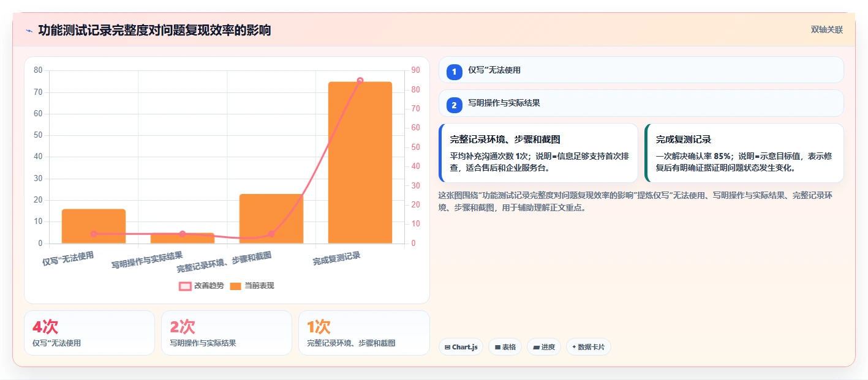The width and height of the screenshot is (868, 380).
Task: Click the 2次 stat card
Action: [227, 333]
